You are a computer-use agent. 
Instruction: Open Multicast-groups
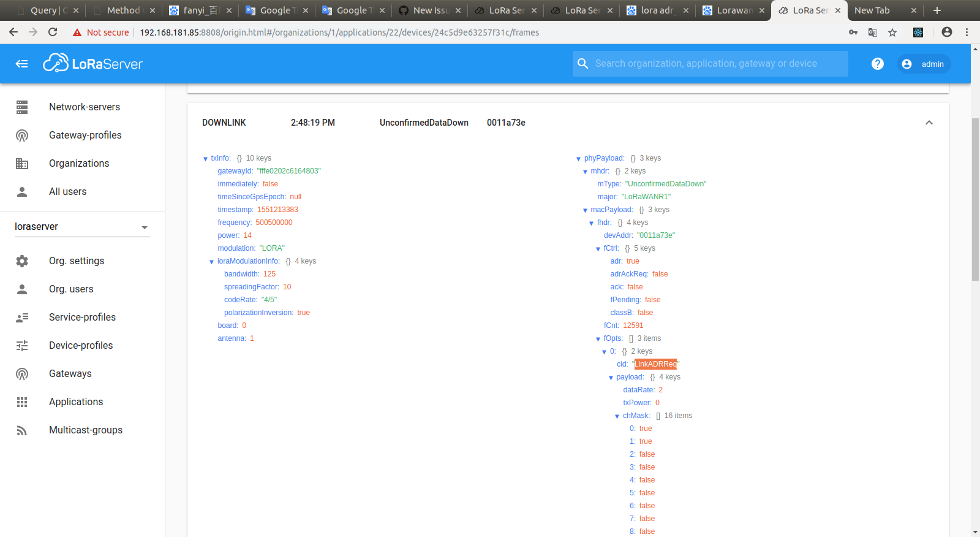(x=86, y=430)
